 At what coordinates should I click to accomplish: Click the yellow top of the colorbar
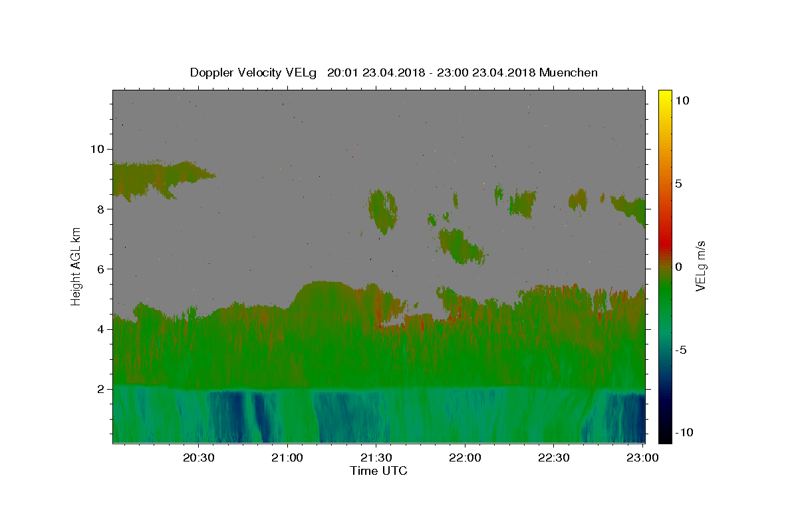coord(665,95)
